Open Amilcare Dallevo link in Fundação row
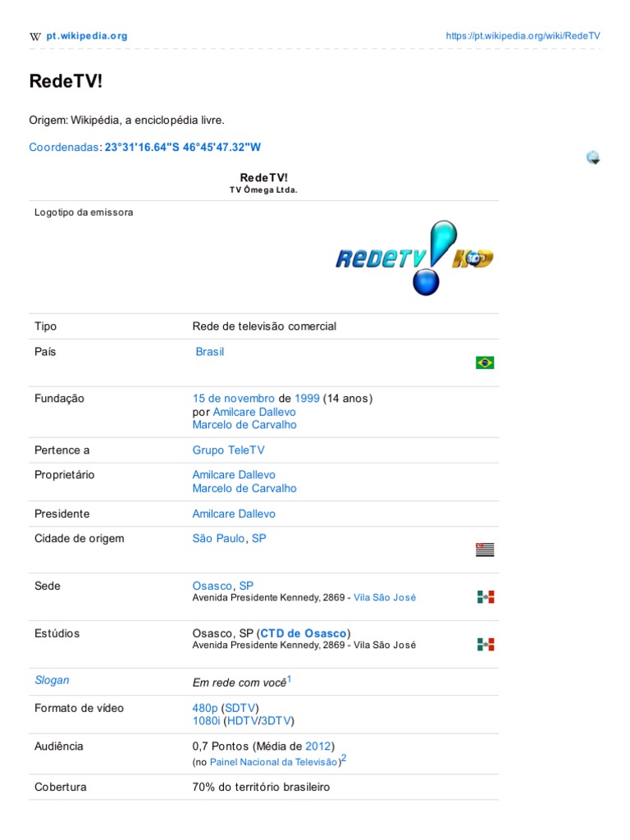This screenshot has width=630, height=840. 254,412
